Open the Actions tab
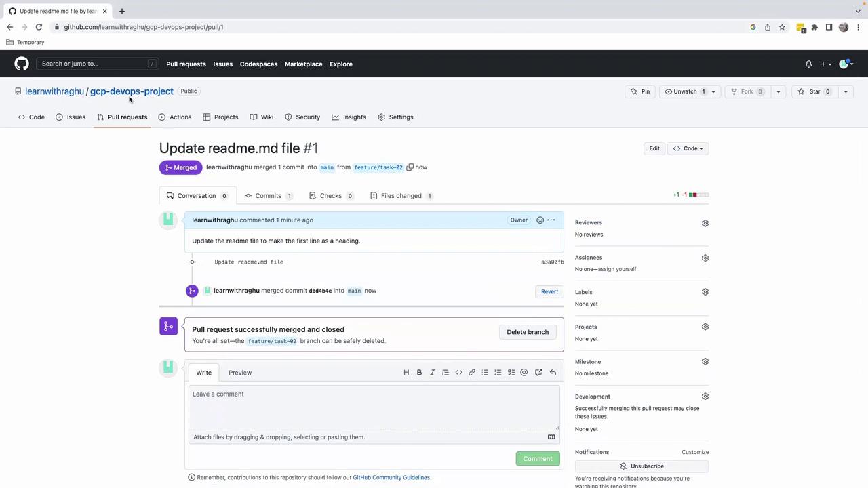 (x=175, y=117)
